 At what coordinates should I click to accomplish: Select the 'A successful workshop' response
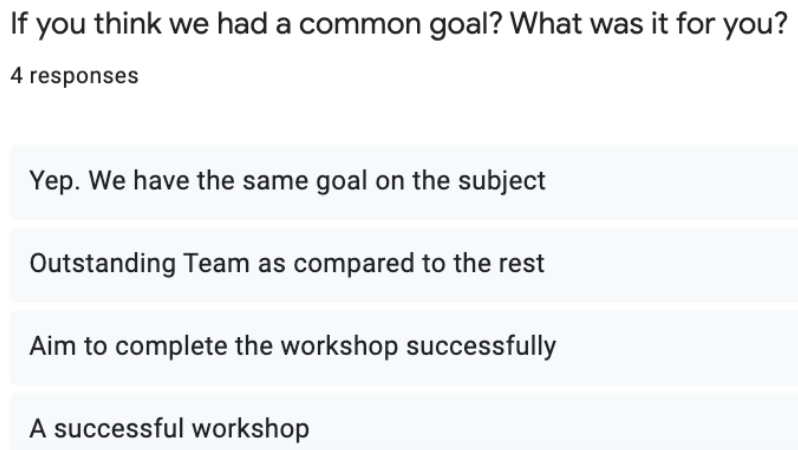click(x=404, y=421)
